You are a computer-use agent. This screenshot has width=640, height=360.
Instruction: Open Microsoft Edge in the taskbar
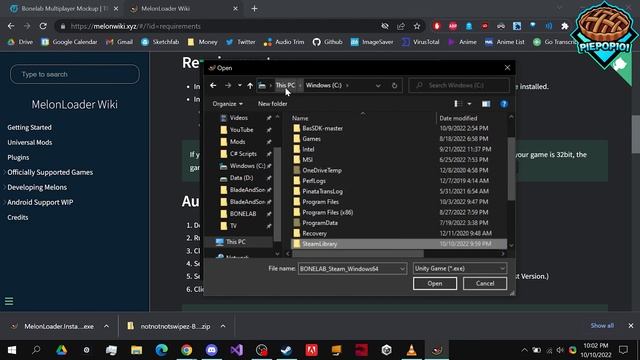162,350
